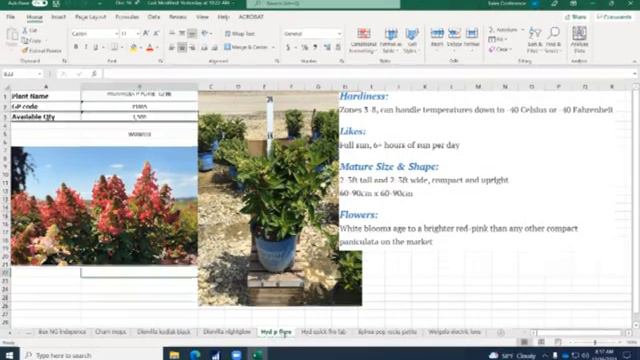This screenshot has height=360, width=640.
Task: Increase font size with larger A
Action: 146,33
